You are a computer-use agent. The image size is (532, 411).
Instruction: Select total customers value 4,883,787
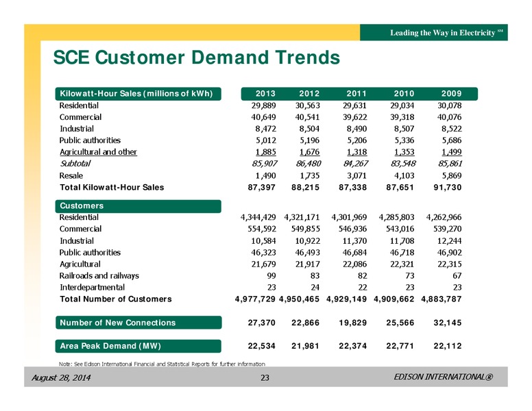[442, 299]
